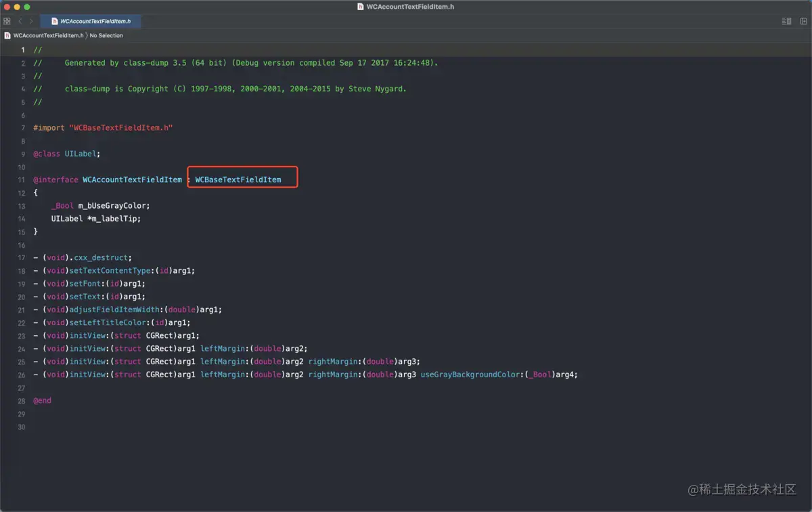Click useGrayBackgroundColor: in the last initView method
812x512 pixels.
click(x=470, y=375)
